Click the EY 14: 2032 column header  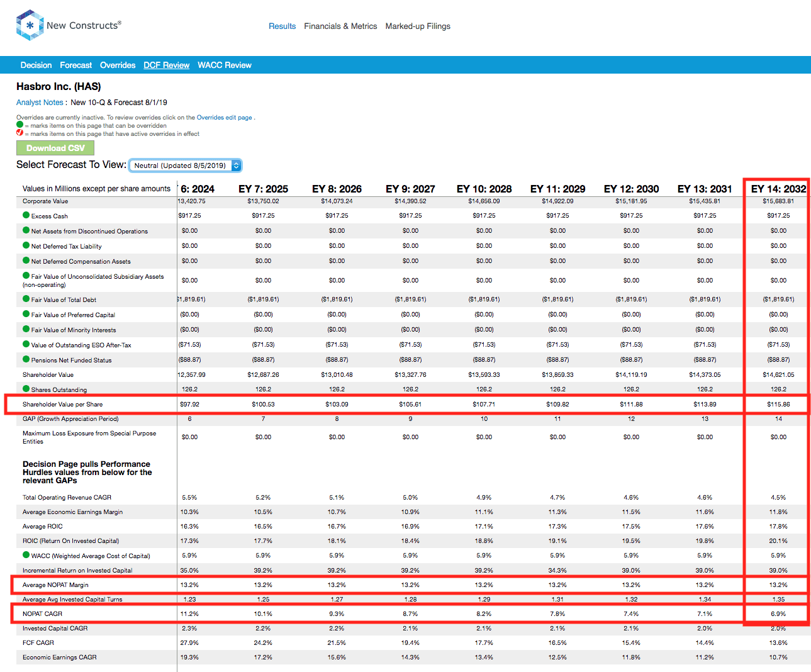(778, 189)
